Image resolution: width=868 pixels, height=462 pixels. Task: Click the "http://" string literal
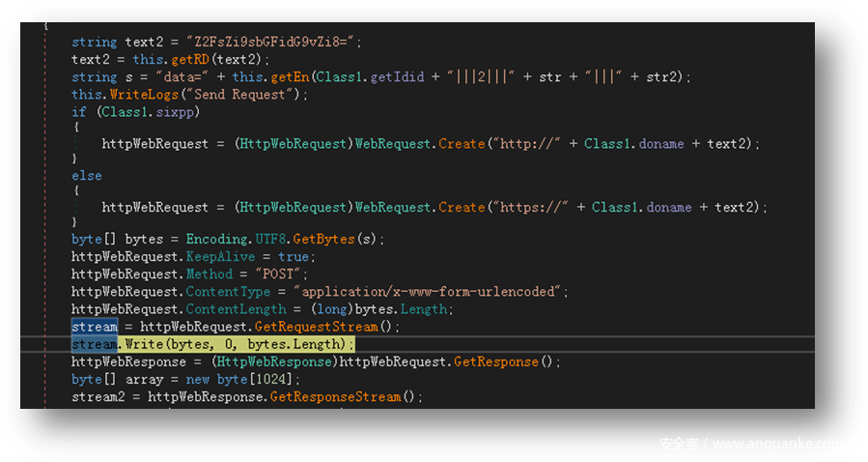click(526, 143)
